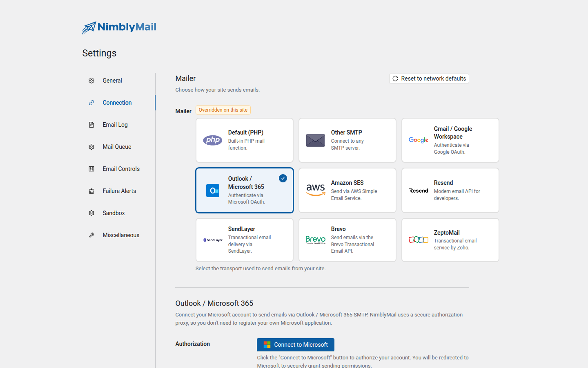
Task: Click the NimblyMail logo
Action: coord(119,27)
